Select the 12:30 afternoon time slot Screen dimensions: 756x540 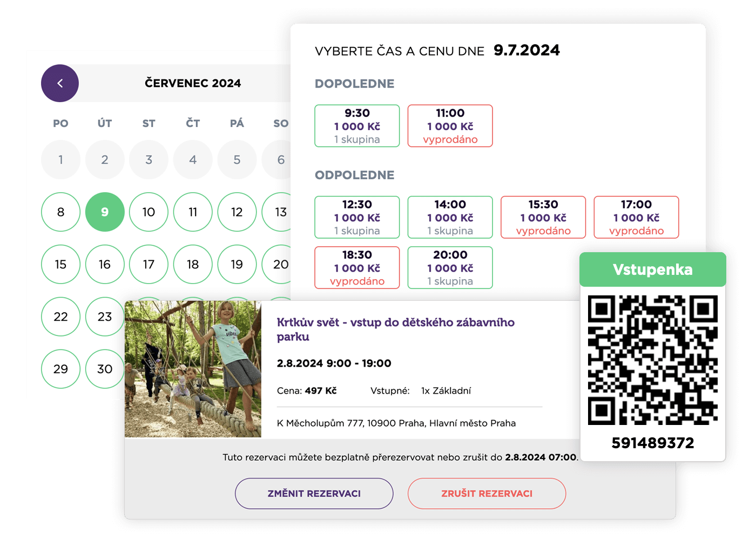[x=357, y=217]
